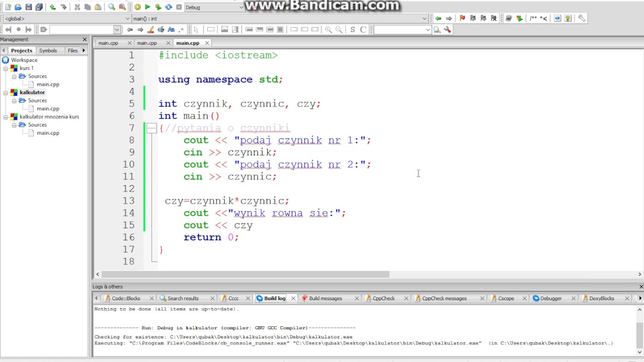Click the help question mark icon
Image resolution: width=644 pixels, height=362 pixels.
(x=568, y=19)
